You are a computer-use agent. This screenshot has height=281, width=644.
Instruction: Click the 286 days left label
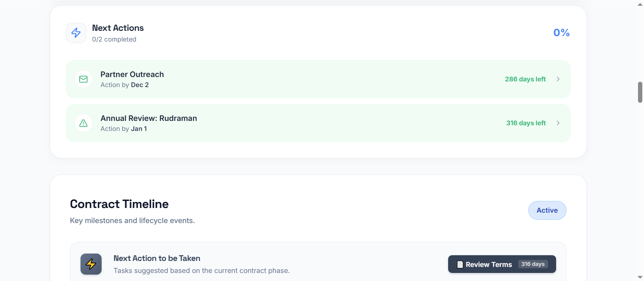[525, 79]
